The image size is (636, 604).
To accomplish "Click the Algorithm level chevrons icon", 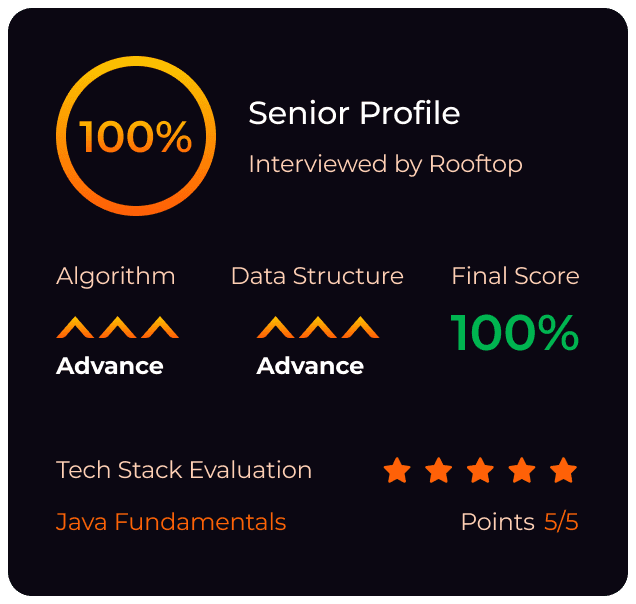I will 117,327.
